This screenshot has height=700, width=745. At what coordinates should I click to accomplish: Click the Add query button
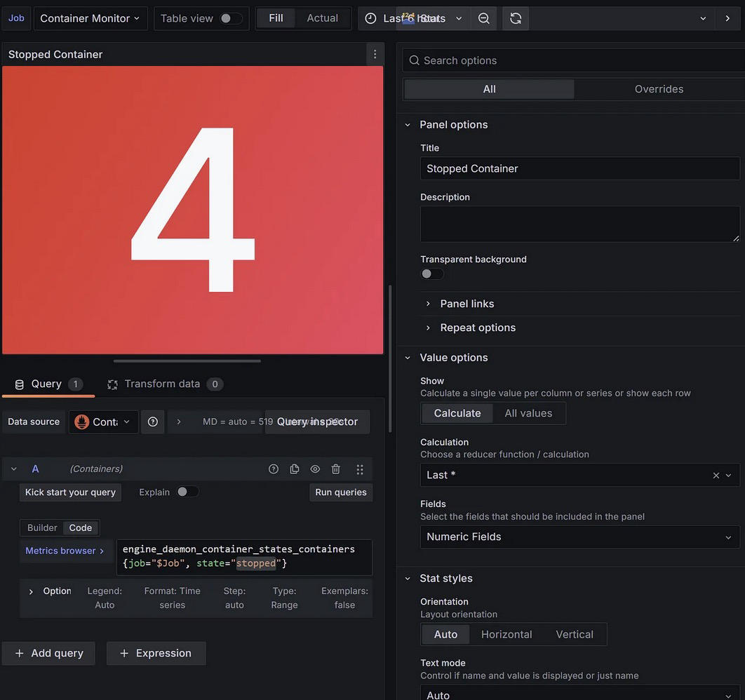(48, 654)
